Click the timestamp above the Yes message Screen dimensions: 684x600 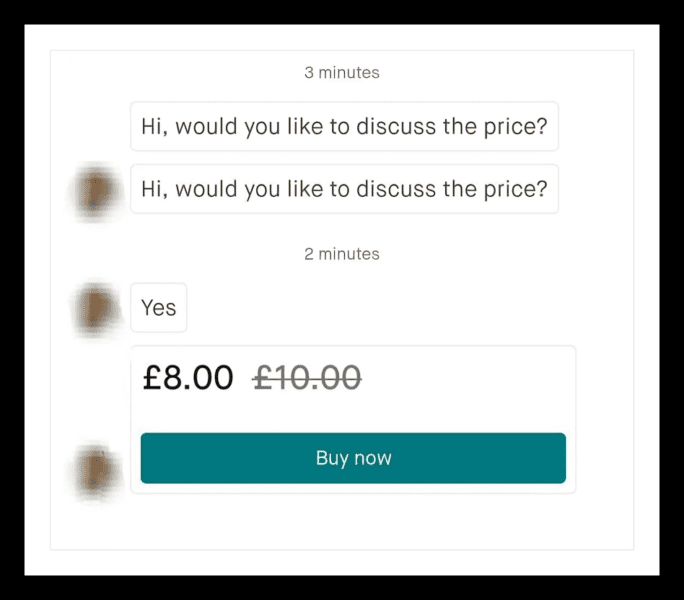(x=342, y=254)
